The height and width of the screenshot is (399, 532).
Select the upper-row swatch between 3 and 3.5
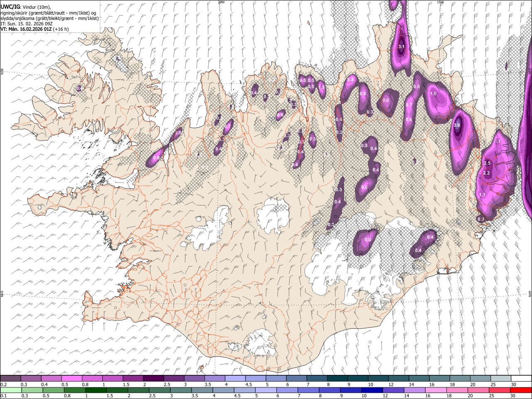(194, 379)
